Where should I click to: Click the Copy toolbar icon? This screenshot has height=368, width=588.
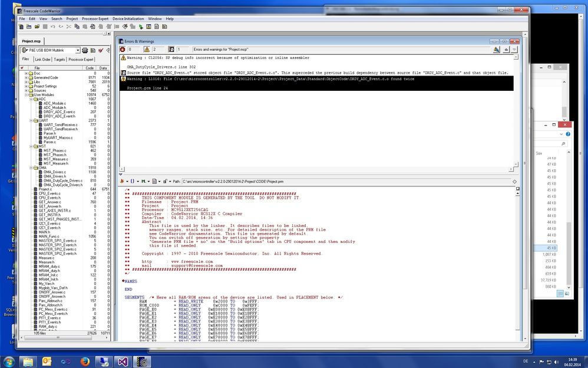point(77,27)
